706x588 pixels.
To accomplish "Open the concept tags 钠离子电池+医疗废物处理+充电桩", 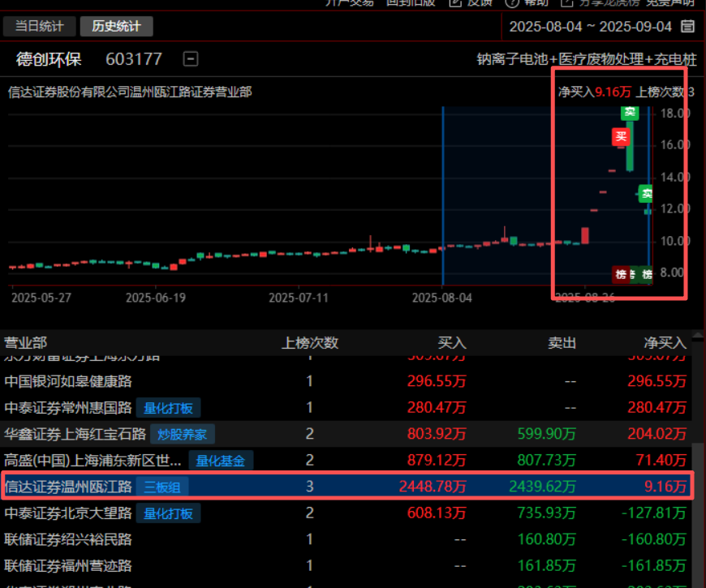I will [x=587, y=59].
